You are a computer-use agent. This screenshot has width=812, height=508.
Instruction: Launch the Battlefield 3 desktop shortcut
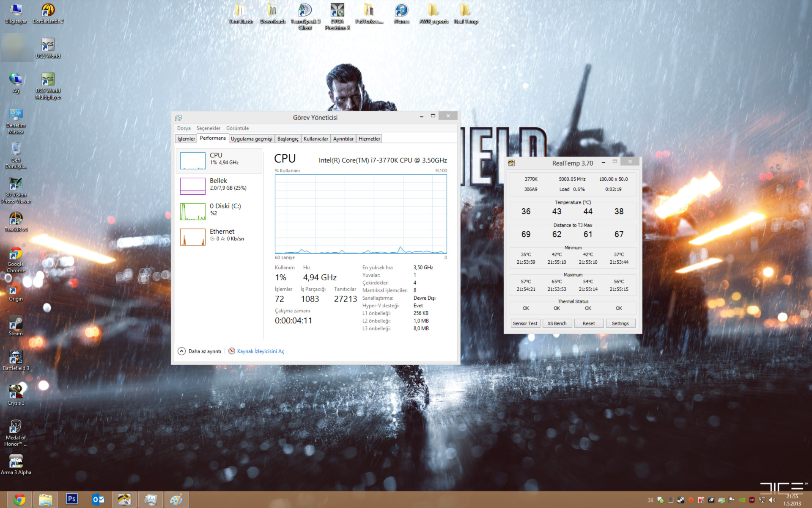[x=16, y=360]
